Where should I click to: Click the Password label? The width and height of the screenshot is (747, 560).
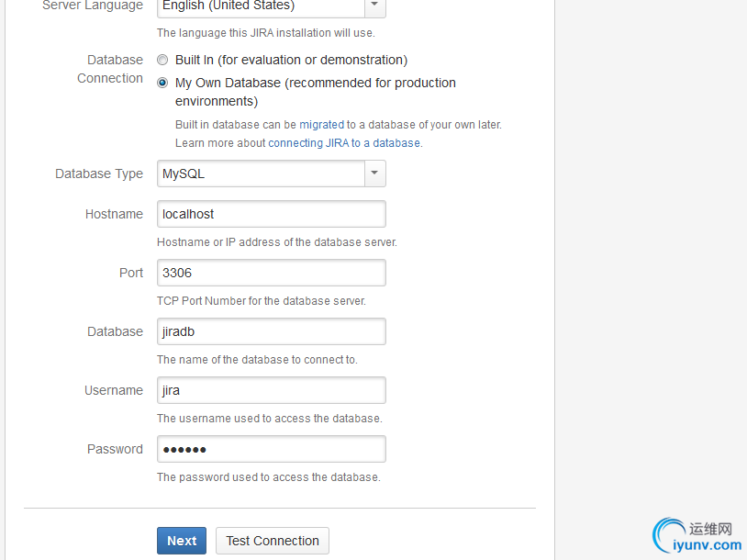point(115,449)
